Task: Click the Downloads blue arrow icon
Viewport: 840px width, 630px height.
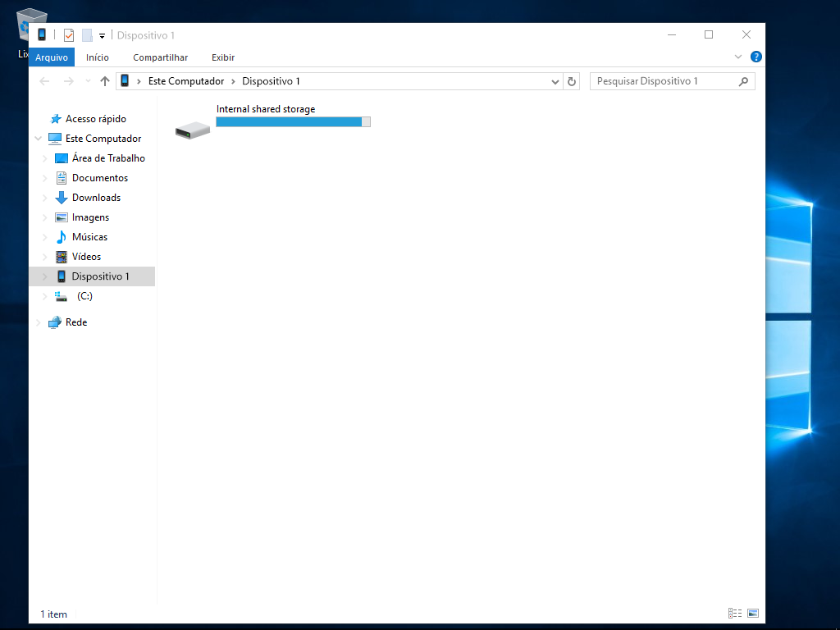Action: pyautogui.click(x=61, y=198)
